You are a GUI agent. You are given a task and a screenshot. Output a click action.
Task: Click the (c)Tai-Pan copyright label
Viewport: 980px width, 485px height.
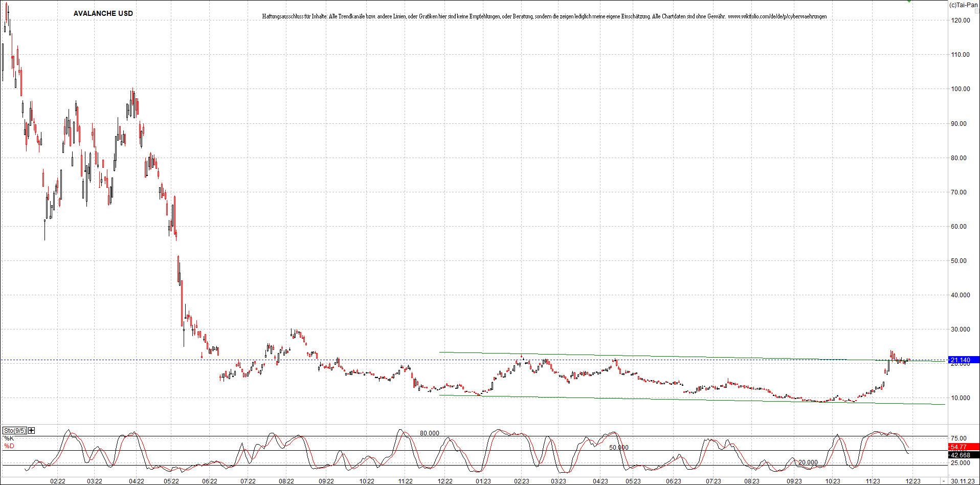(963, 5)
